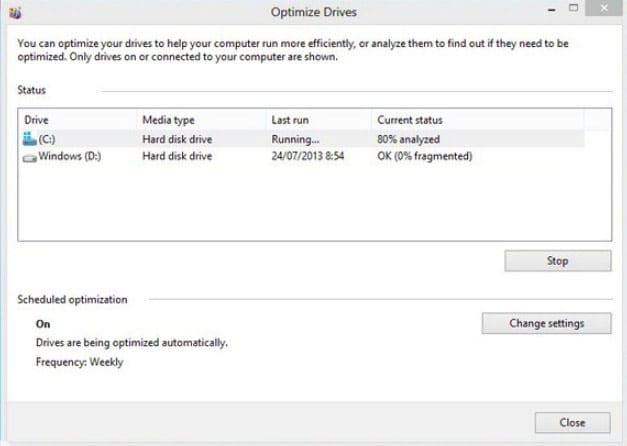Select the (C:) drive icon
The image size is (627, 446).
30,139
